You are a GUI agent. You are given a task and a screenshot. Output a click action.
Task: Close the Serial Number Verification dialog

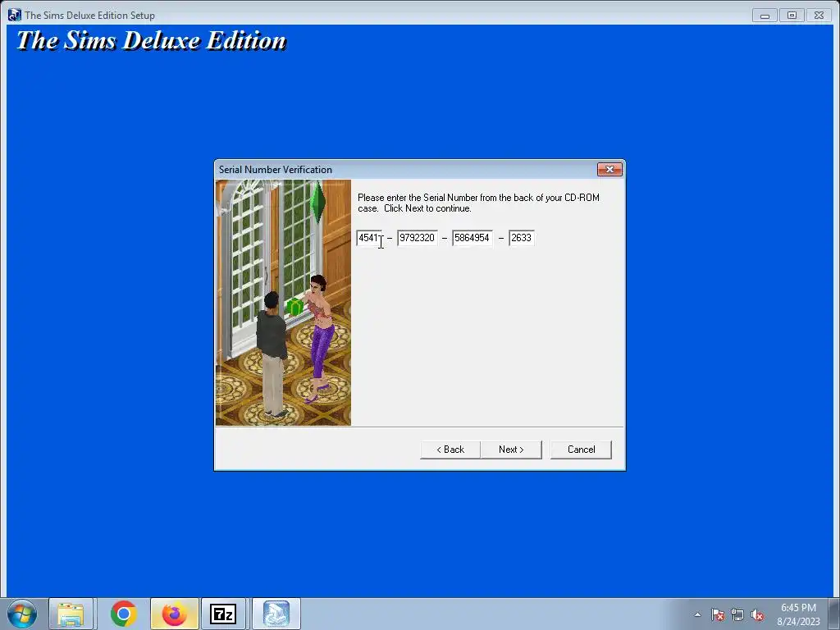click(609, 169)
